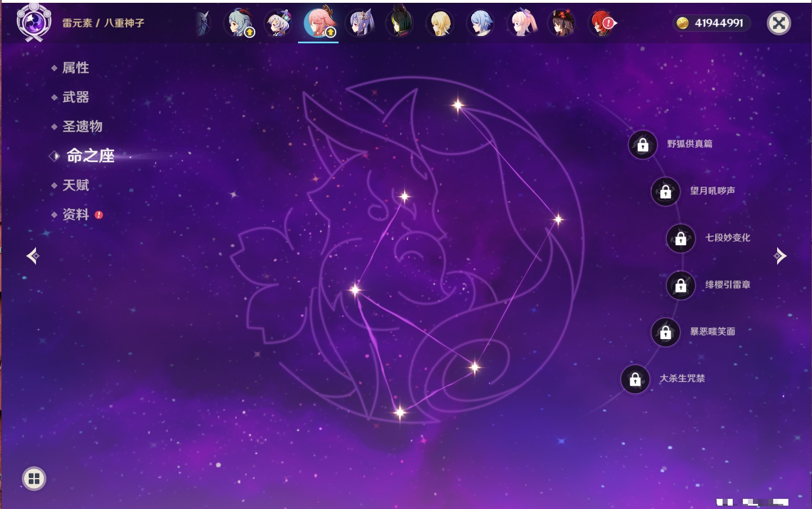Image resolution: width=812 pixels, height=509 pixels.
Task: Open the 资料 profile menu
Action: point(75,214)
